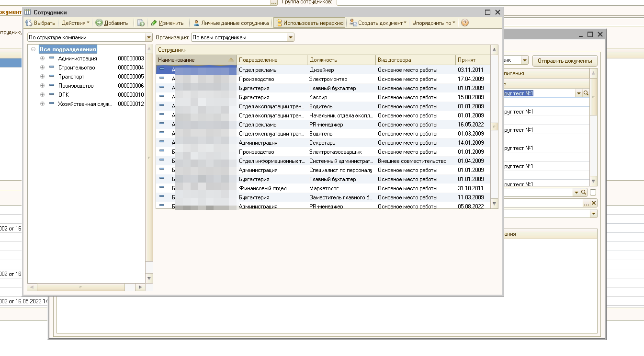Click the Выбрать select icon in toolbar
Screen dimensions: 644x356
[29, 23]
